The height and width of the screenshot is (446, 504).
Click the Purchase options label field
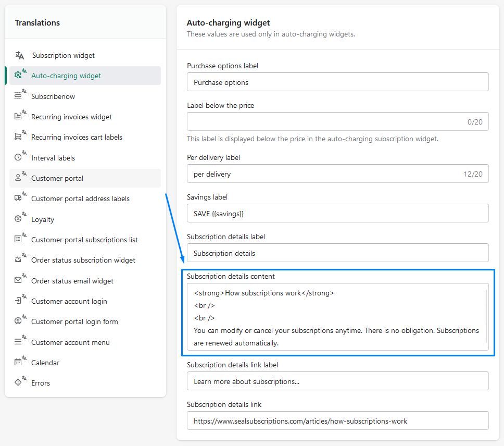point(337,82)
